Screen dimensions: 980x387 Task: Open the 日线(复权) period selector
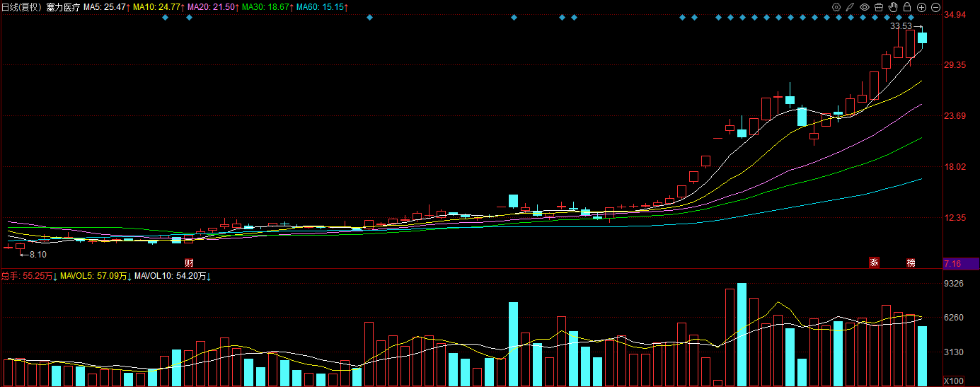tap(22, 7)
